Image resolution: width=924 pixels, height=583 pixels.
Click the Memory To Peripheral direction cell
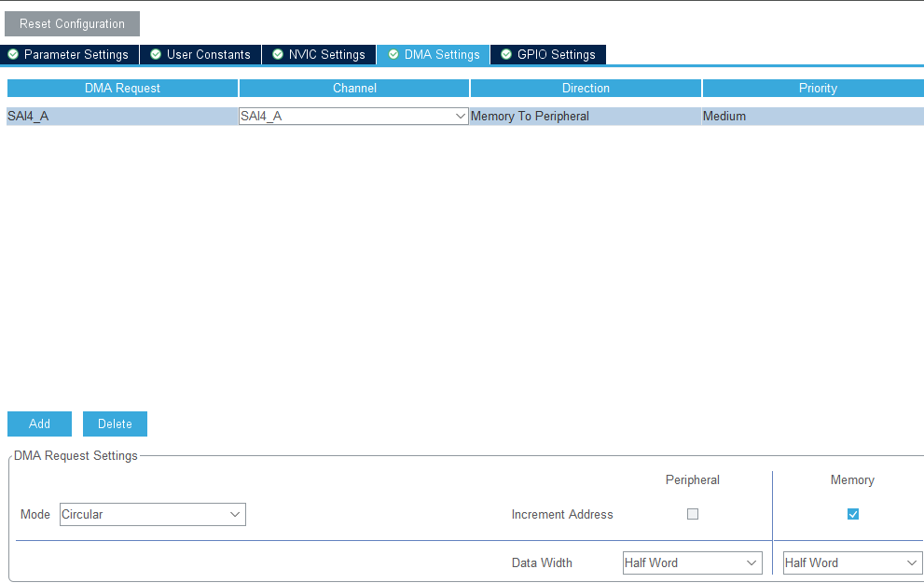point(586,116)
